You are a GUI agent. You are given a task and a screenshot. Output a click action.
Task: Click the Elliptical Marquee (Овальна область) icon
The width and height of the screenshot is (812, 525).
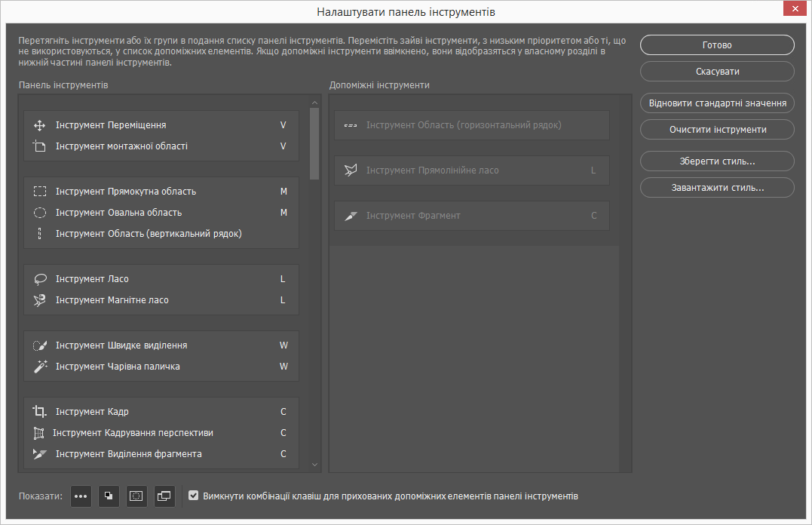tap(41, 213)
